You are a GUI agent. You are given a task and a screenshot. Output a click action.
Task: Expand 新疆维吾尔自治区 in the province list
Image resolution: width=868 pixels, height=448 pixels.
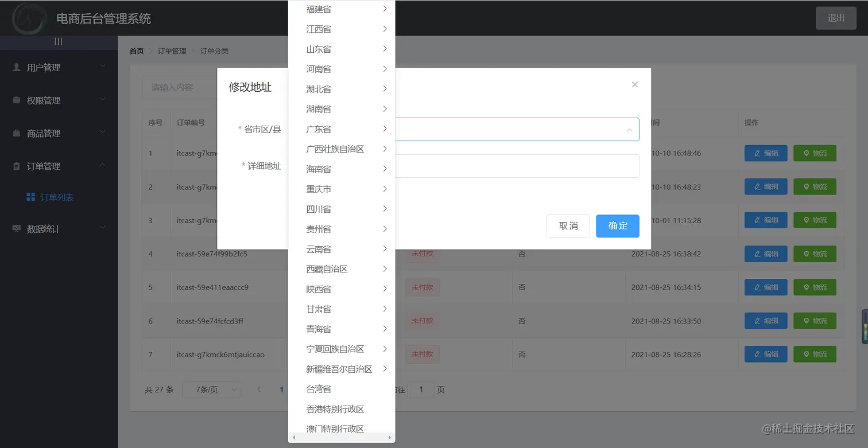pyautogui.click(x=342, y=369)
